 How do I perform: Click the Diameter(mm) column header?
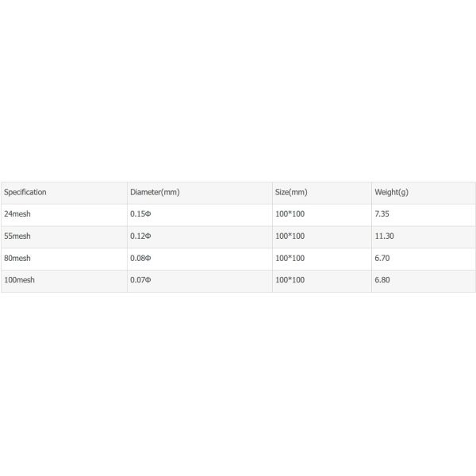click(x=155, y=192)
